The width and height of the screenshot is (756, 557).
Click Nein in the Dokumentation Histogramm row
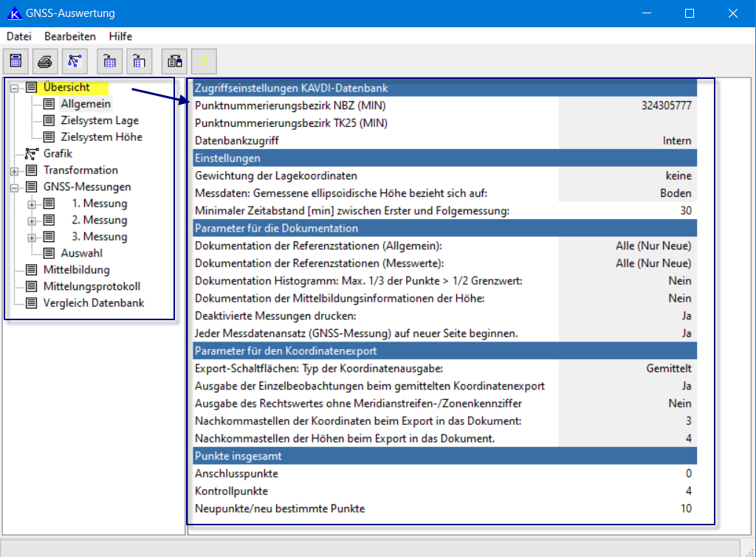[680, 281]
